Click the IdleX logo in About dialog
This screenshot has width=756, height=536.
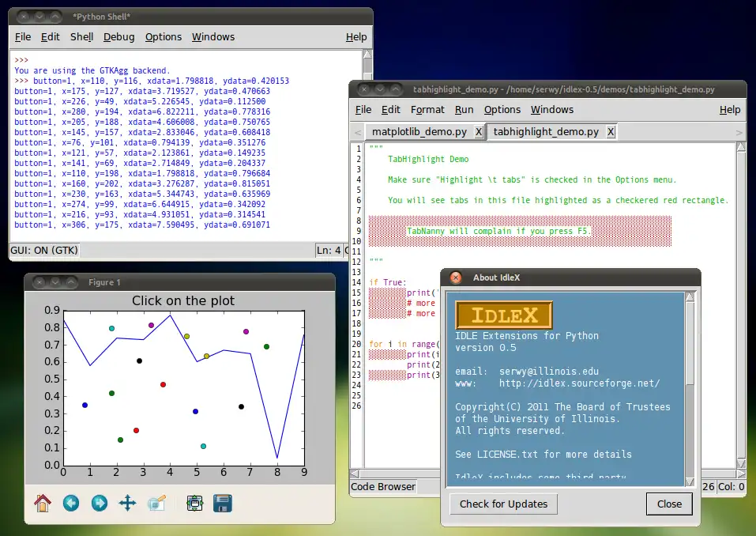(504, 315)
